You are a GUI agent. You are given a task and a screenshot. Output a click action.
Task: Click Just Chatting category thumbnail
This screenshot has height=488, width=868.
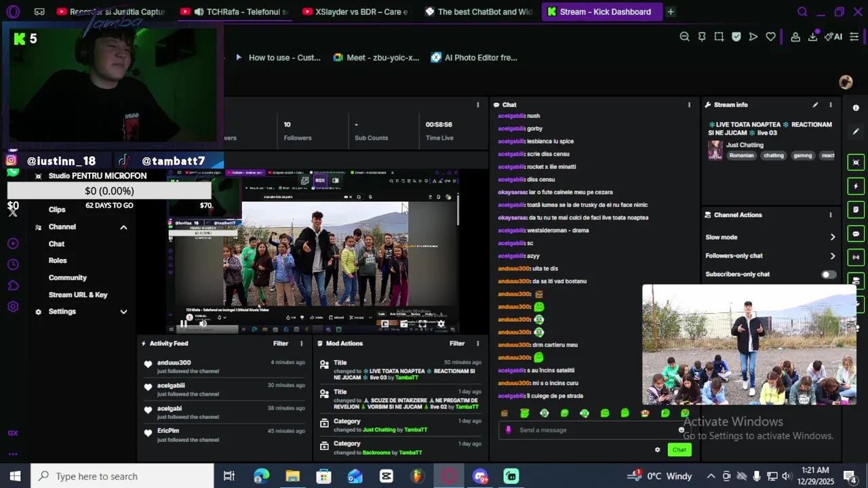click(x=715, y=150)
